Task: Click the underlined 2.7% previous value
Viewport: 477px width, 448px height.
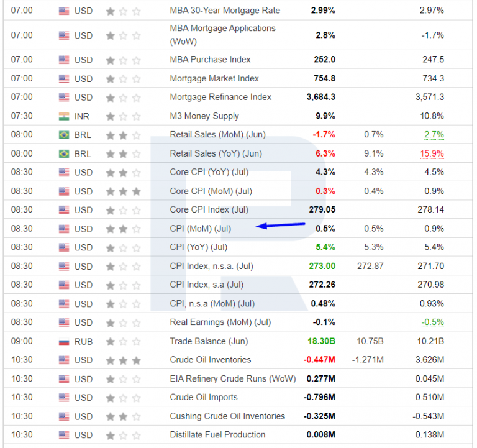Action: (x=434, y=135)
